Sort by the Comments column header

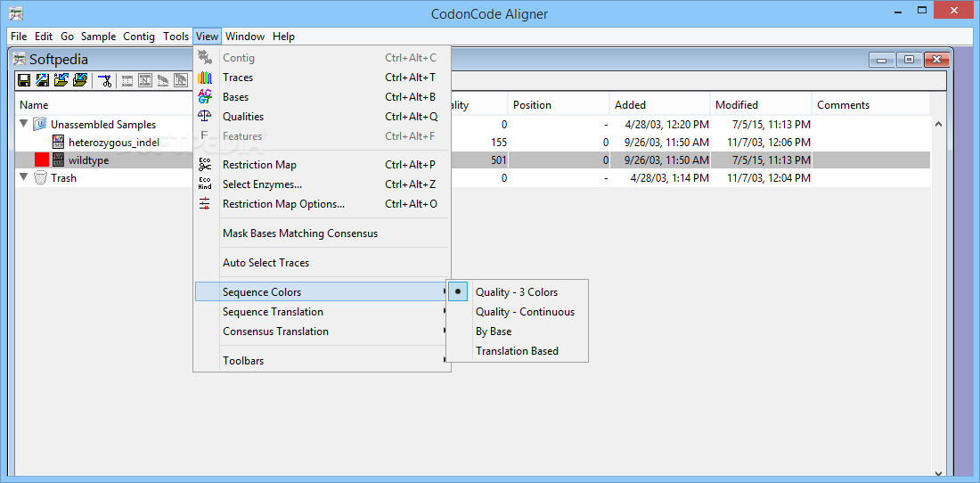click(870, 105)
